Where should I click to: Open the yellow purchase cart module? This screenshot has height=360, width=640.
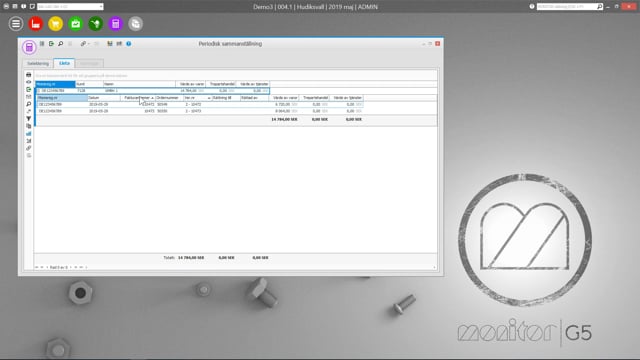(56, 24)
